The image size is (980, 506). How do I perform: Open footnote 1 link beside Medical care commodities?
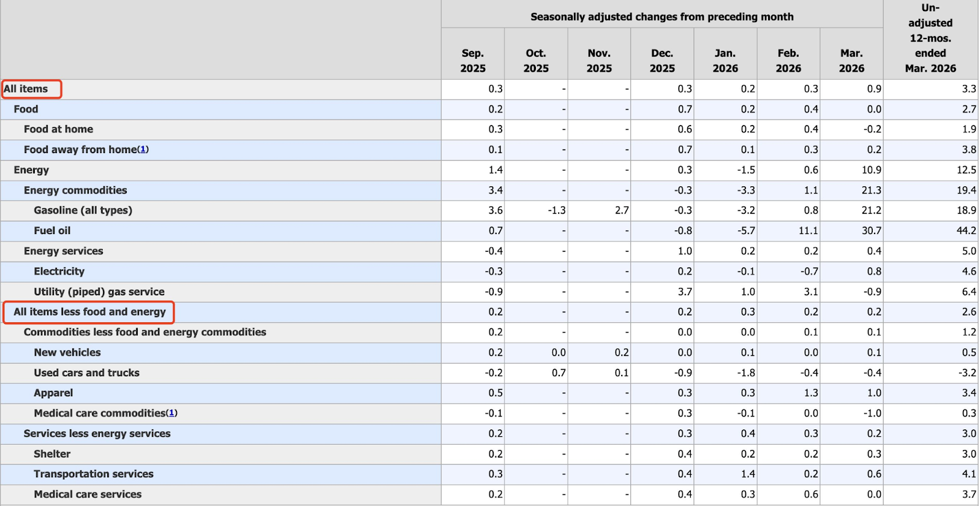coord(171,413)
